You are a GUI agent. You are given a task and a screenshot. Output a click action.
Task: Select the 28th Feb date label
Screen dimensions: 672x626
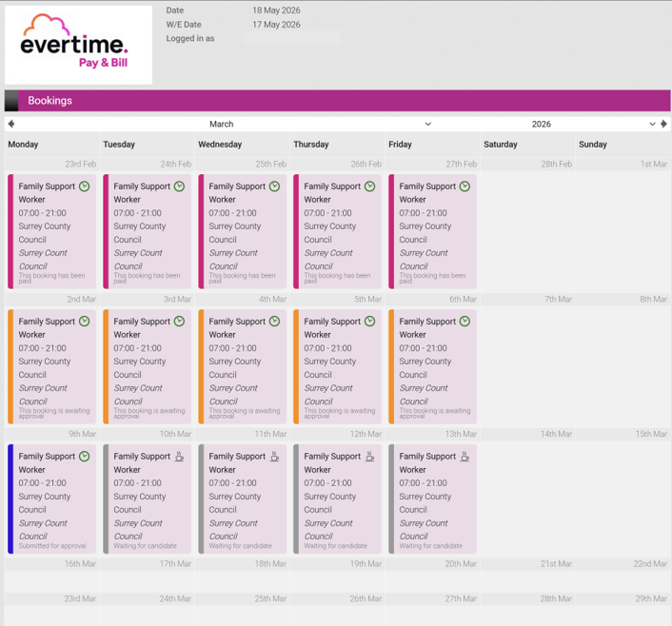(556, 164)
